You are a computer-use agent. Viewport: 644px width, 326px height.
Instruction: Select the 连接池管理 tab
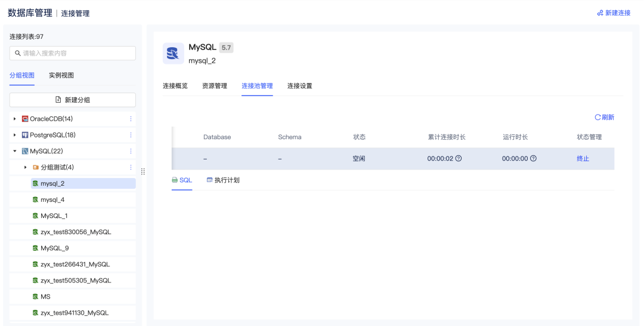pos(257,85)
